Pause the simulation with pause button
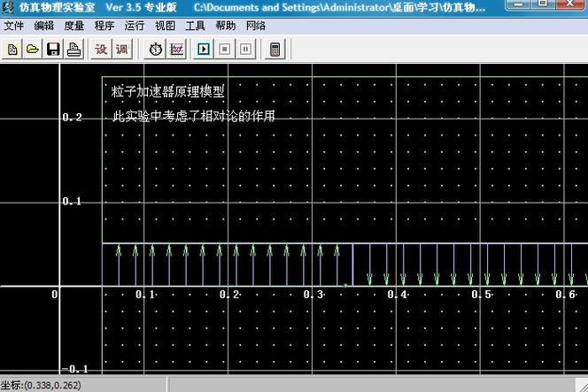This screenshot has width=588, height=392. (x=245, y=49)
